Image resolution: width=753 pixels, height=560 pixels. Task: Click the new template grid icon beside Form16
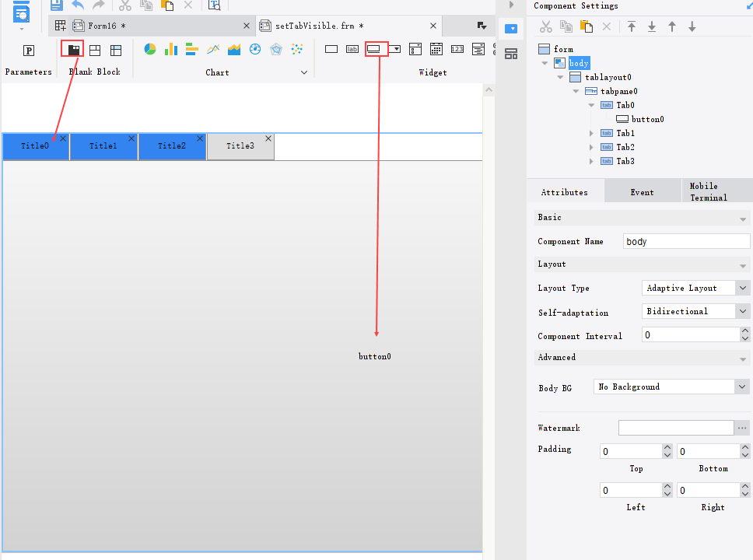coord(60,26)
